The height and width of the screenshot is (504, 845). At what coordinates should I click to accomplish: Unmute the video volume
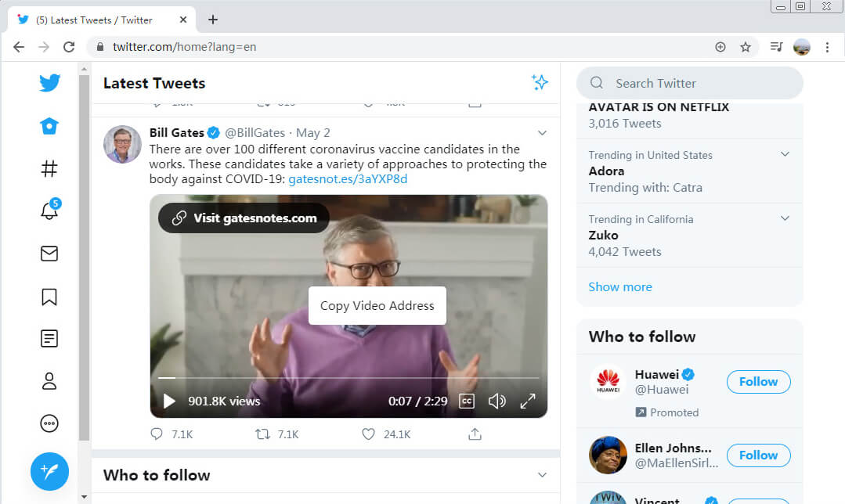[x=497, y=401]
